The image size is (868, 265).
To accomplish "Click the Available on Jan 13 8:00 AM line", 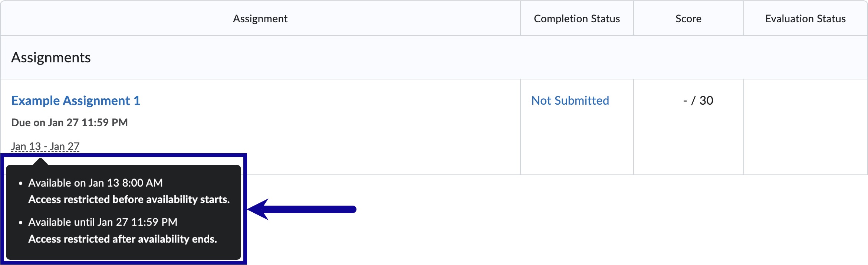I will pyautogui.click(x=95, y=183).
